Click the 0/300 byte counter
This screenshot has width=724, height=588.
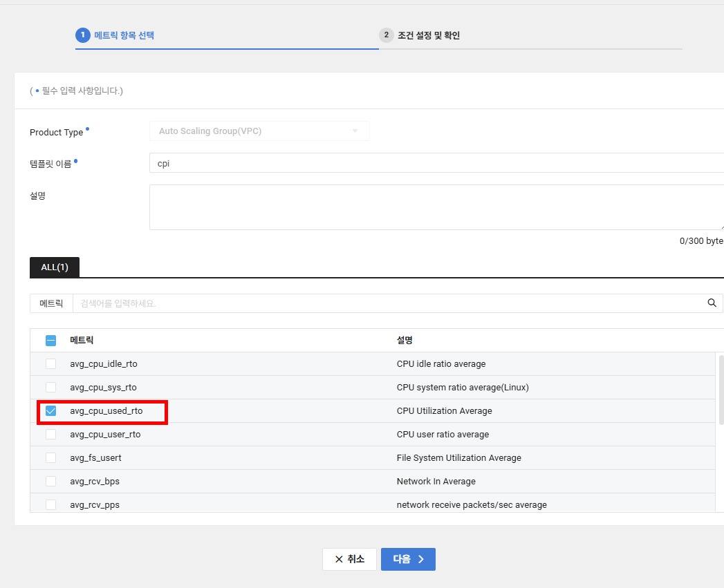coord(701,241)
